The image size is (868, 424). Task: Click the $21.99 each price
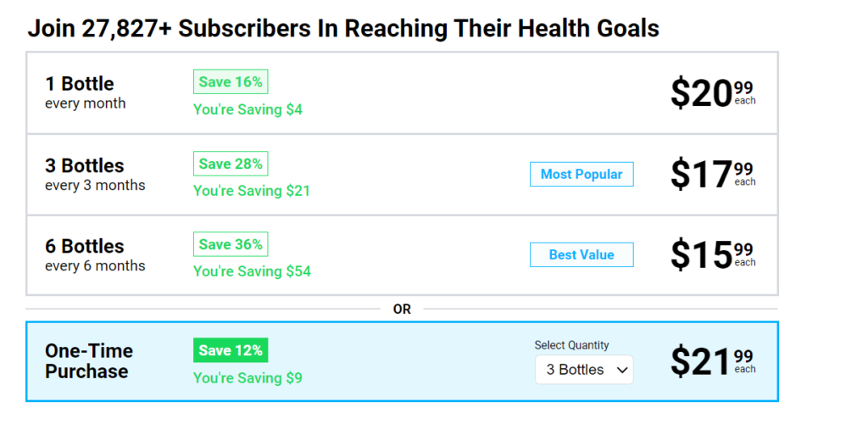(x=712, y=361)
